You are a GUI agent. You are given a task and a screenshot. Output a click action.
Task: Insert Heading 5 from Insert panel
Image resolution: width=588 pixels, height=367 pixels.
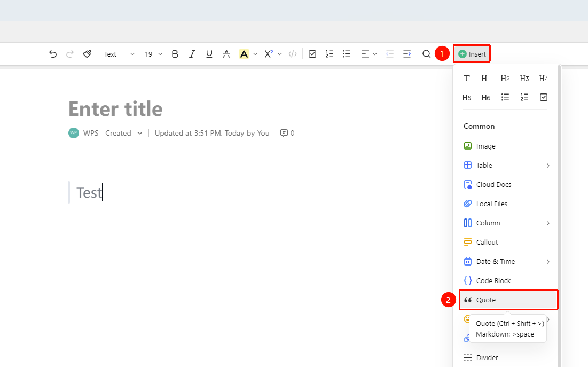point(466,98)
